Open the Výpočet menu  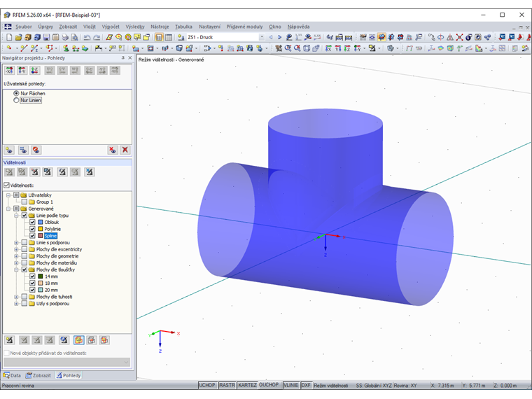[111, 27]
